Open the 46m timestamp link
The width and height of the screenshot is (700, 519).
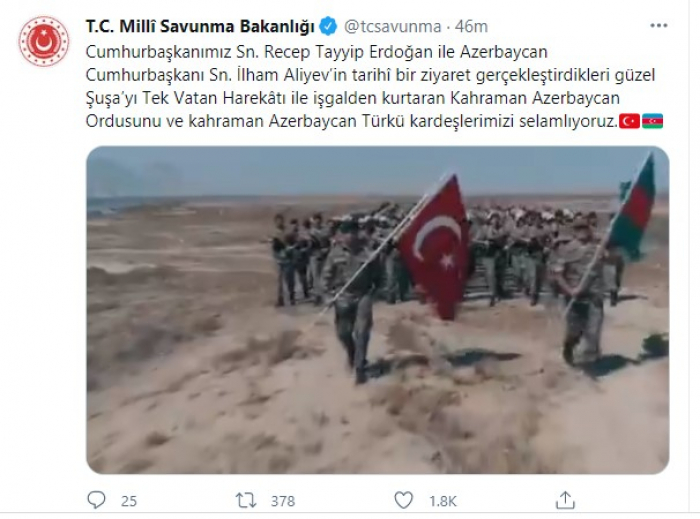coord(471,27)
